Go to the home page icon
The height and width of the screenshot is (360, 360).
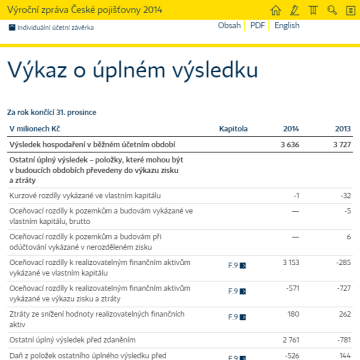coord(276,10)
